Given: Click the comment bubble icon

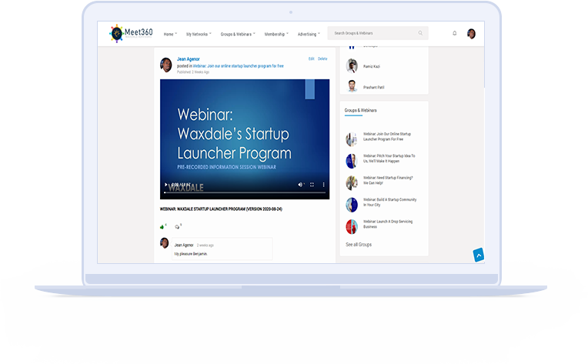Looking at the screenshot, I should click(177, 226).
